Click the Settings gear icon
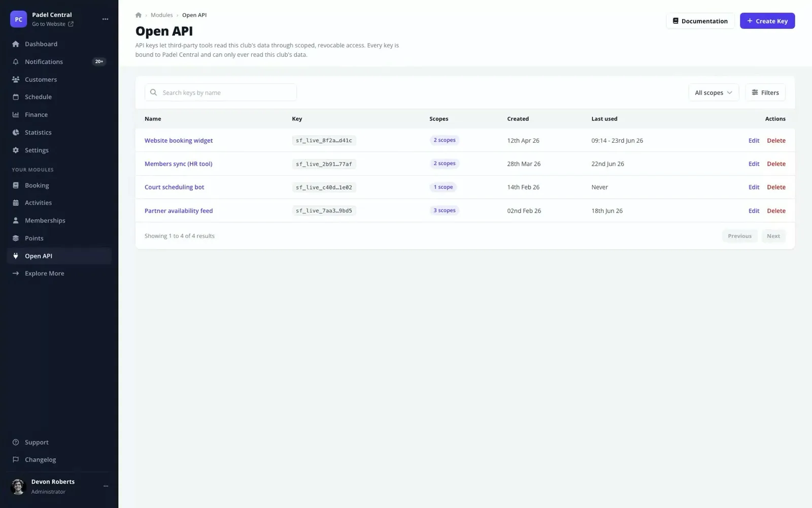This screenshot has width=812, height=508. (x=16, y=150)
